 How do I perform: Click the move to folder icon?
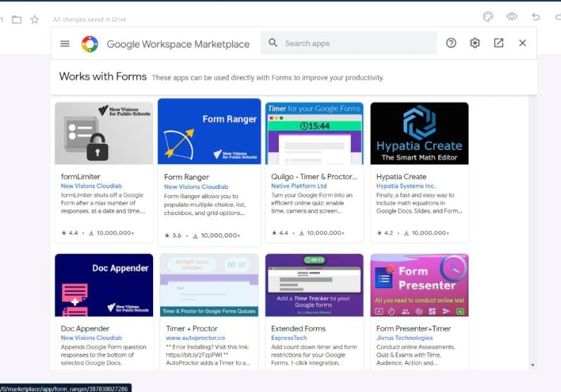[x=17, y=19]
